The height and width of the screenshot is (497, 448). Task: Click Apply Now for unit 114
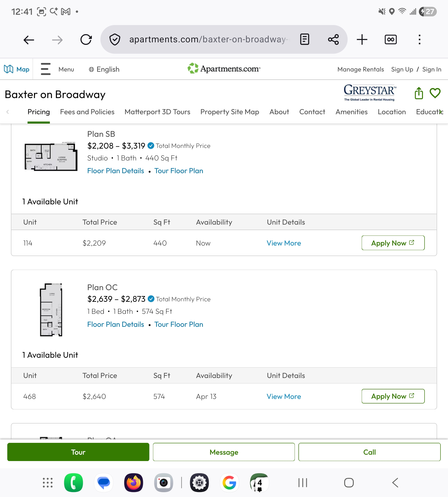pos(393,243)
